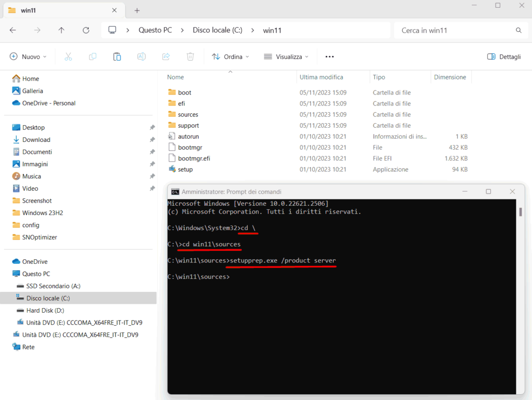Toggle pin for Musica in sidebar

pyautogui.click(x=152, y=177)
